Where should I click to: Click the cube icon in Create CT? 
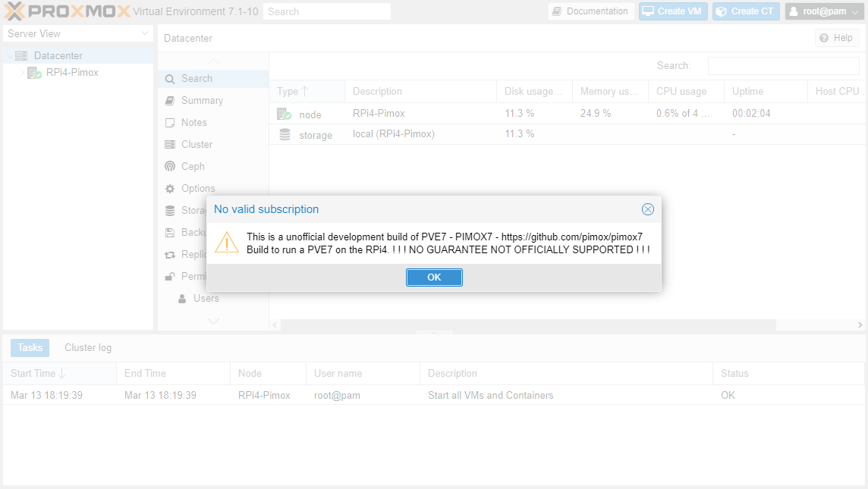click(x=722, y=11)
